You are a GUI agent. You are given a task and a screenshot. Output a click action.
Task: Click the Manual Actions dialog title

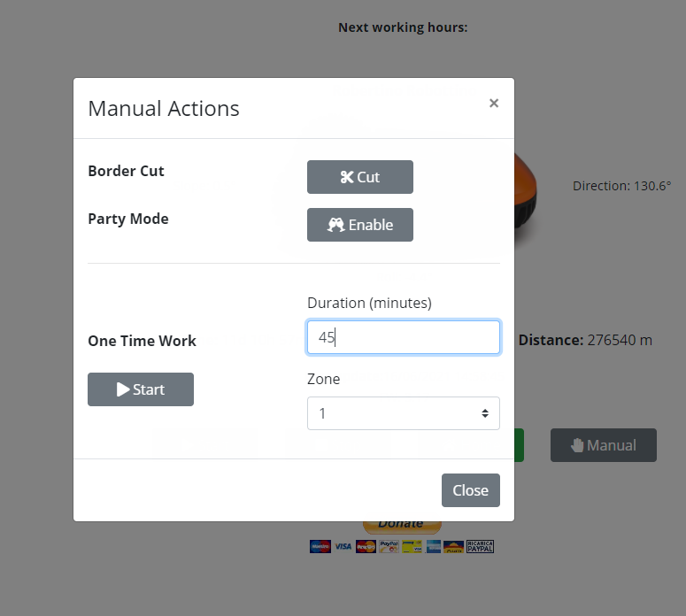[164, 109]
